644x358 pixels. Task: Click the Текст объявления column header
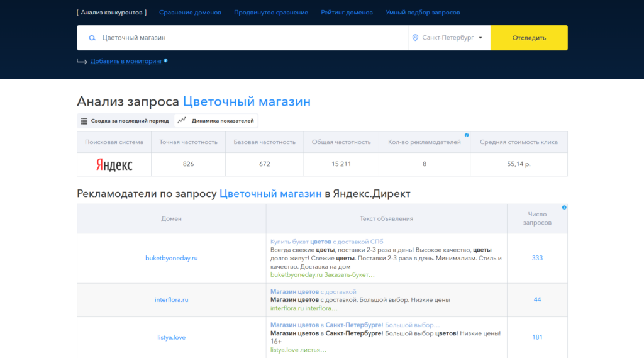pos(387,219)
